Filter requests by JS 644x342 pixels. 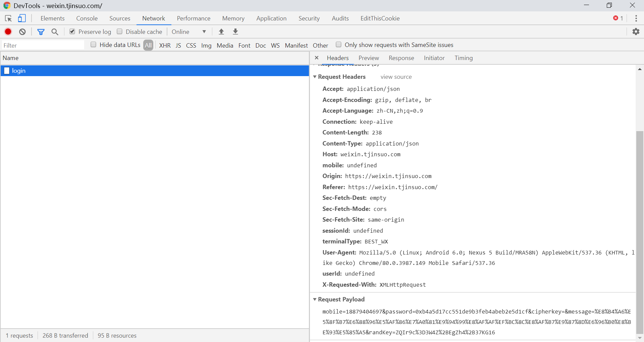[178, 45]
